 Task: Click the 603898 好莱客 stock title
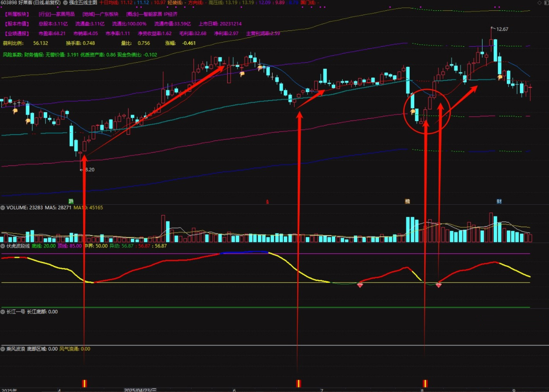pyautogui.click(x=30, y=2)
